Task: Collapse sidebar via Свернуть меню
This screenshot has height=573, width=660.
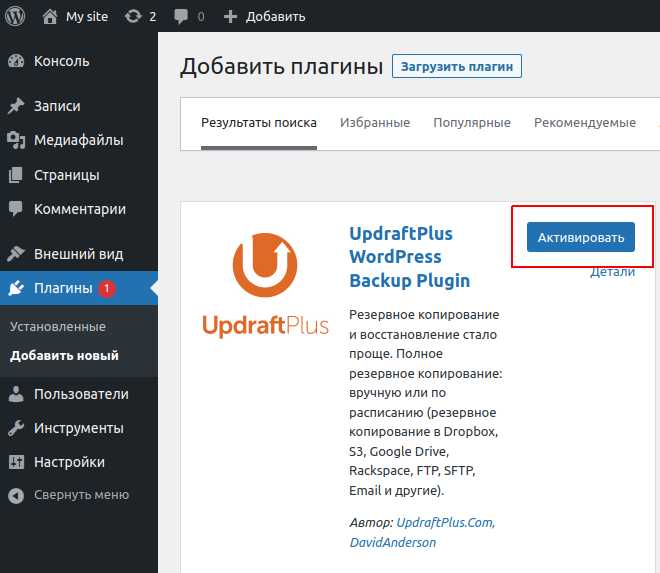Action: click(81, 495)
